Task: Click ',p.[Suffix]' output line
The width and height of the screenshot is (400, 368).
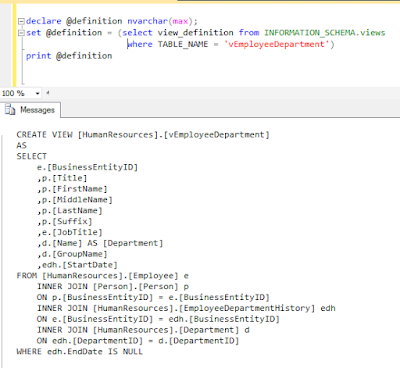Action: (64, 221)
